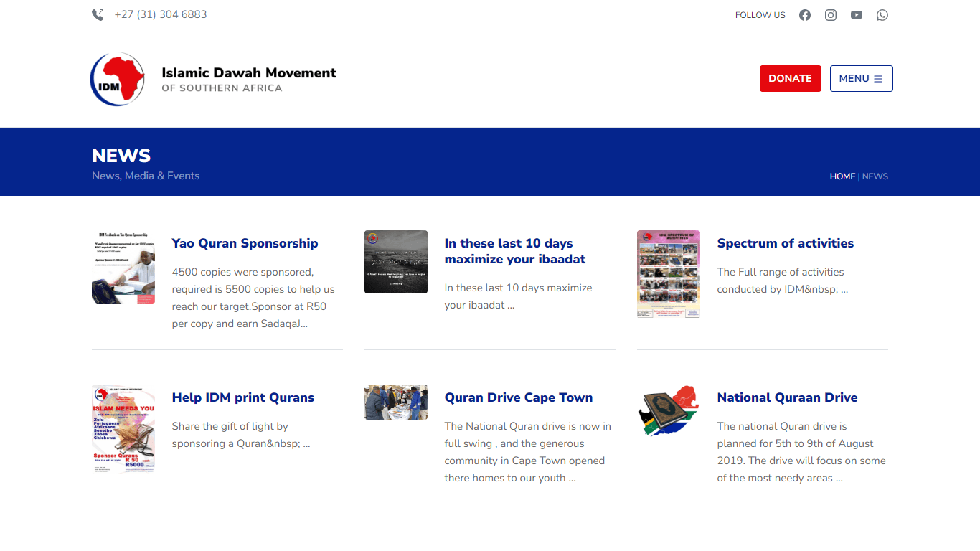Open the Instagram social icon
The width and height of the screenshot is (980, 551).
coord(831,15)
